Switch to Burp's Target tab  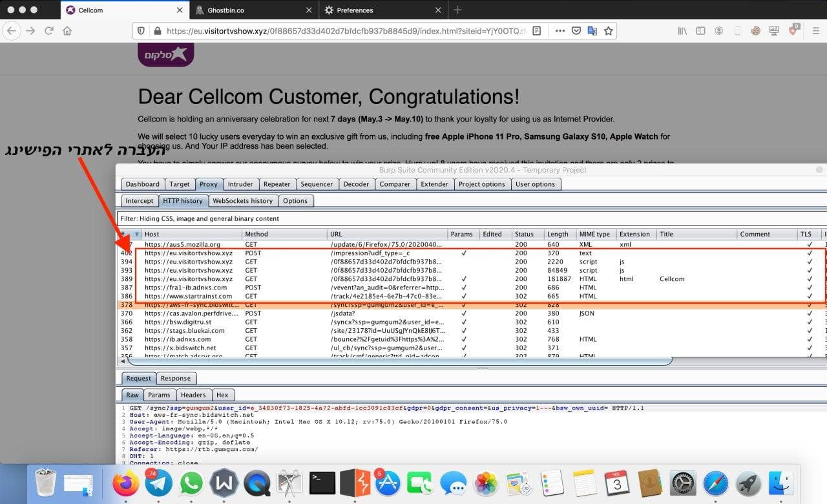coord(180,184)
